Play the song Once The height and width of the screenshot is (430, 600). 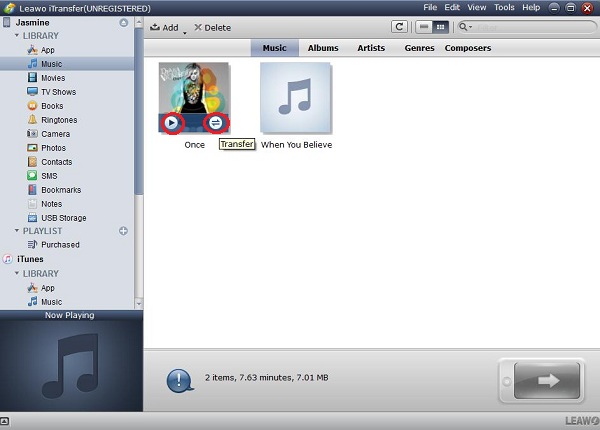coord(171,123)
